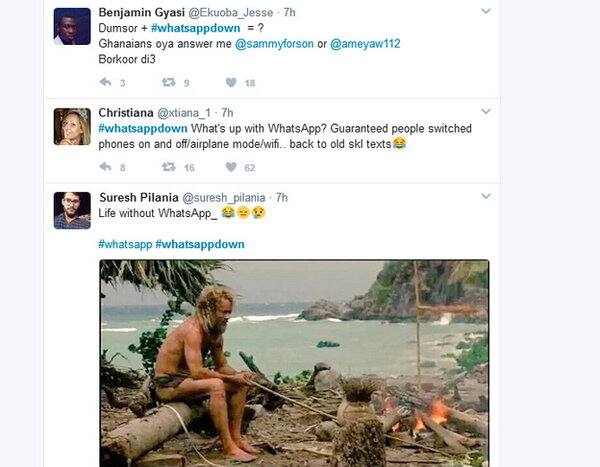
Task: View the Christiana display name profile
Action: coord(126,113)
